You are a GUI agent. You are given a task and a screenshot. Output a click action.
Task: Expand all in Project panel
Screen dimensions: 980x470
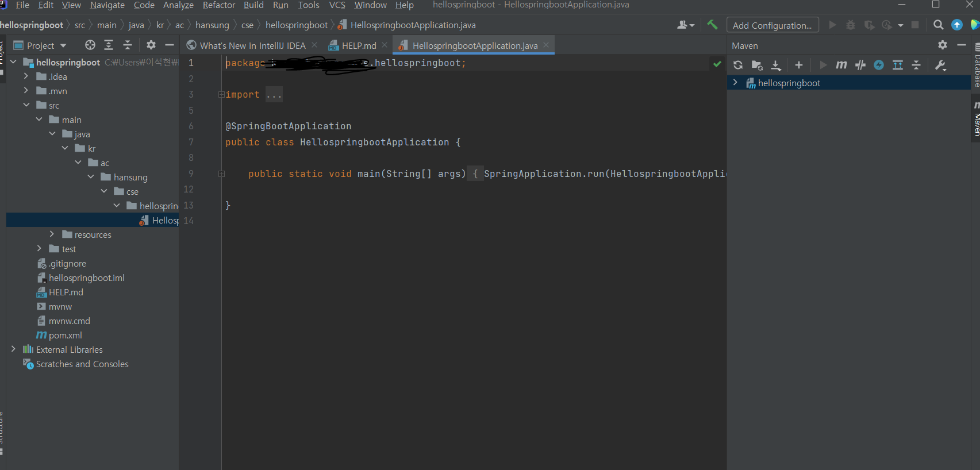(x=109, y=45)
